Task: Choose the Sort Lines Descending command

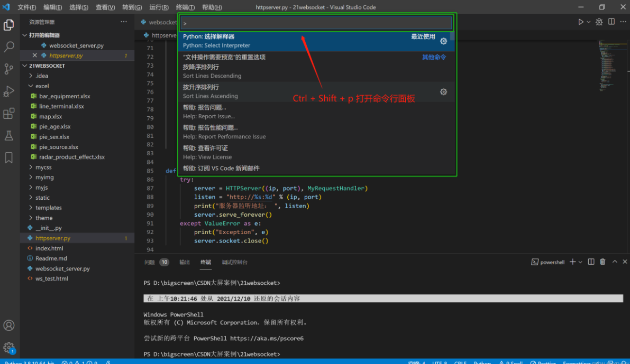Action: (316, 71)
